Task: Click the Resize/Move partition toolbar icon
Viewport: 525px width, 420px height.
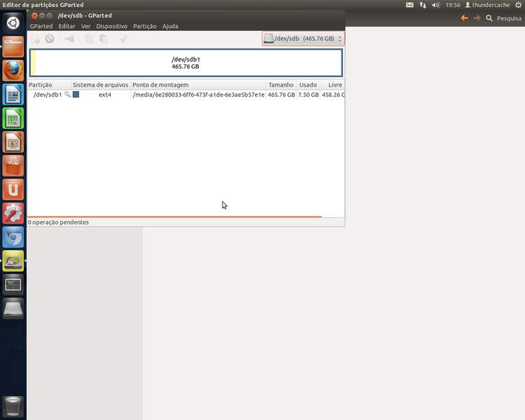Action: click(x=69, y=39)
